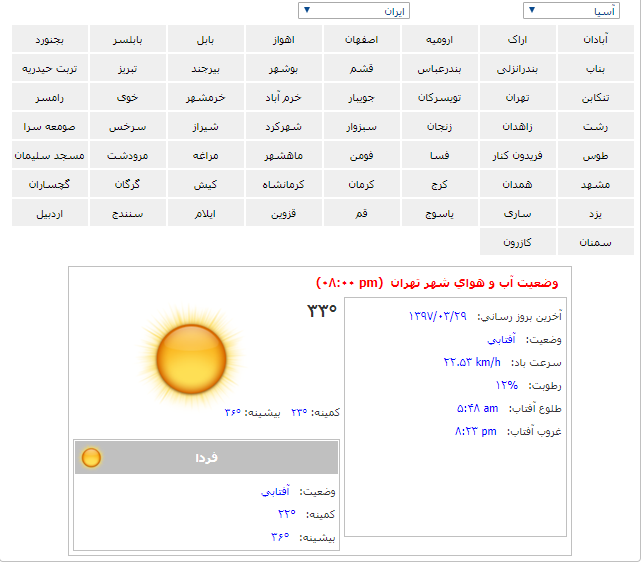Select کیش from the list
The height and width of the screenshot is (563, 642).
[x=206, y=184]
